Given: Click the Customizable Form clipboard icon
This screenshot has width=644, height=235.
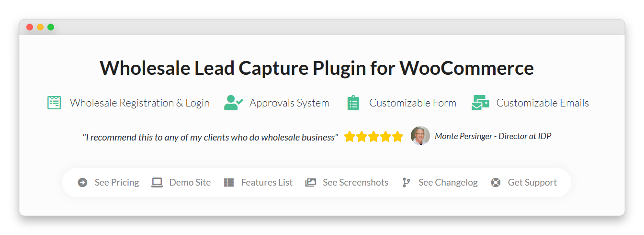Looking at the screenshot, I should point(353,103).
